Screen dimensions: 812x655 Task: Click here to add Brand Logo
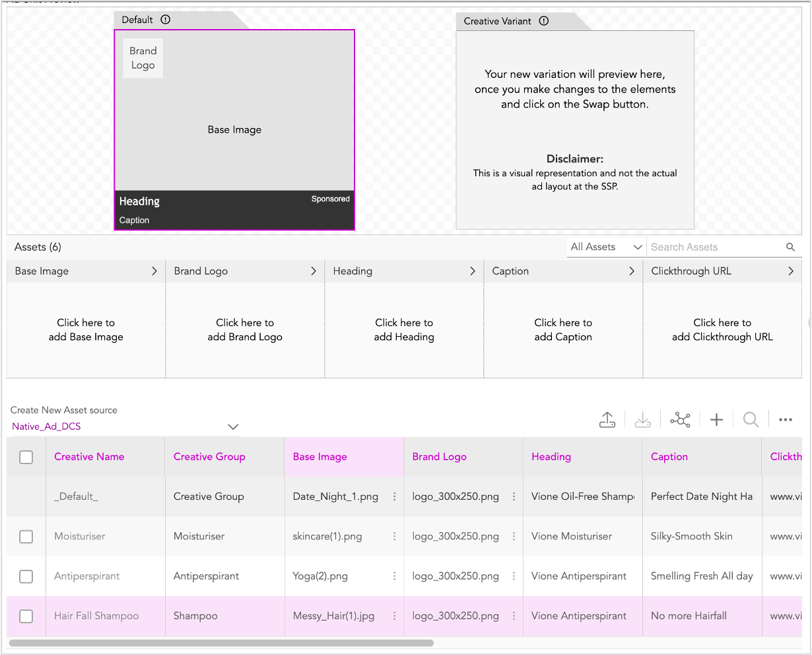245,330
